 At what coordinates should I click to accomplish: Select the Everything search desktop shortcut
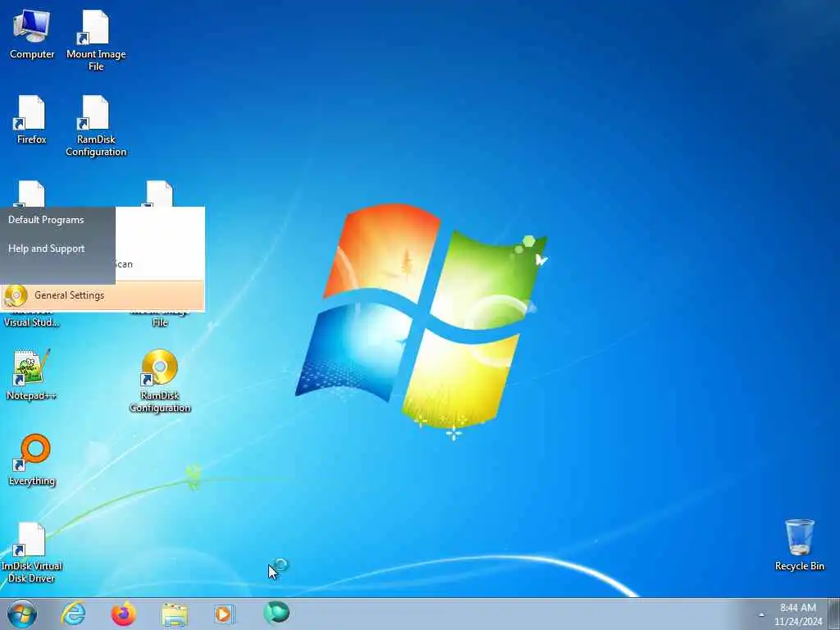point(32,460)
